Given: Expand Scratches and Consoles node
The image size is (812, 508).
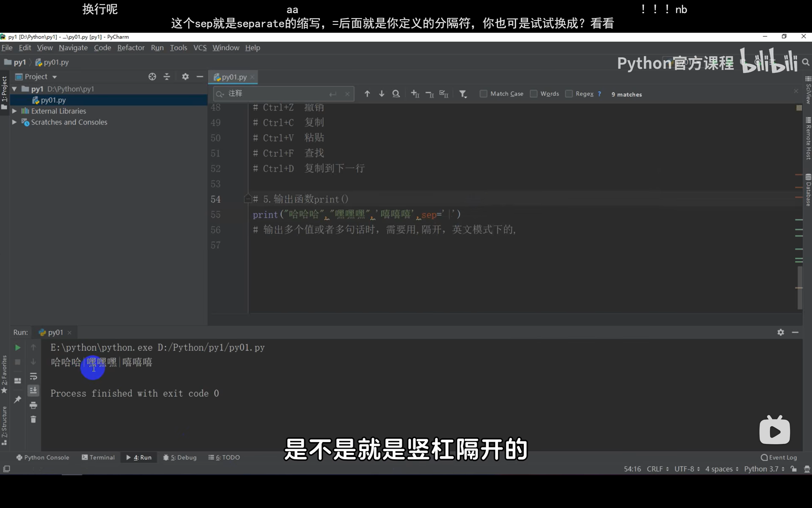Looking at the screenshot, I should point(14,122).
